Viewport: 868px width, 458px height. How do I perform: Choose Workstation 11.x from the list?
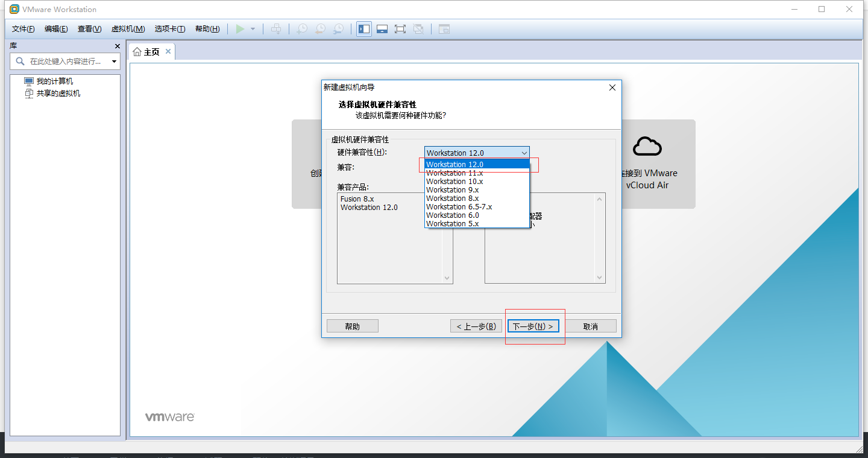click(x=477, y=173)
